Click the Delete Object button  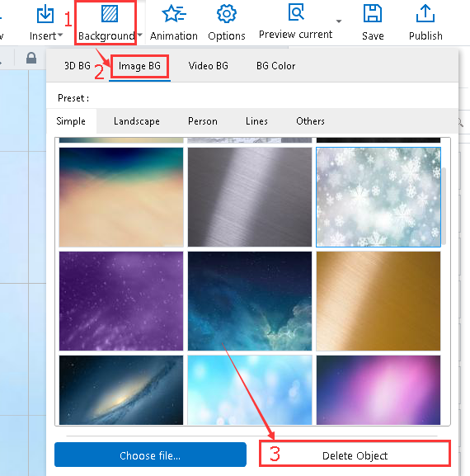pyautogui.click(x=355, y=454)
